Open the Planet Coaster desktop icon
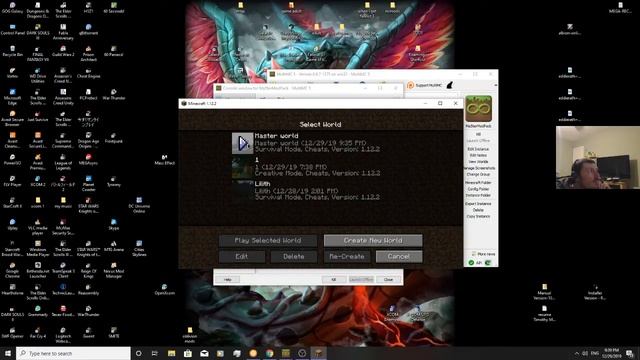The image size is (640, 360). tap(88, 184)
